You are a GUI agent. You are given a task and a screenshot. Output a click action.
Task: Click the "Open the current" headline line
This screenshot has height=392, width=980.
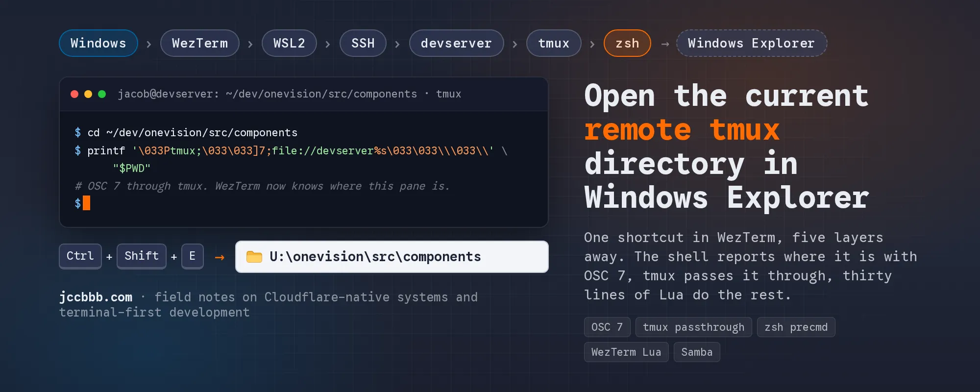pos(727,96)
